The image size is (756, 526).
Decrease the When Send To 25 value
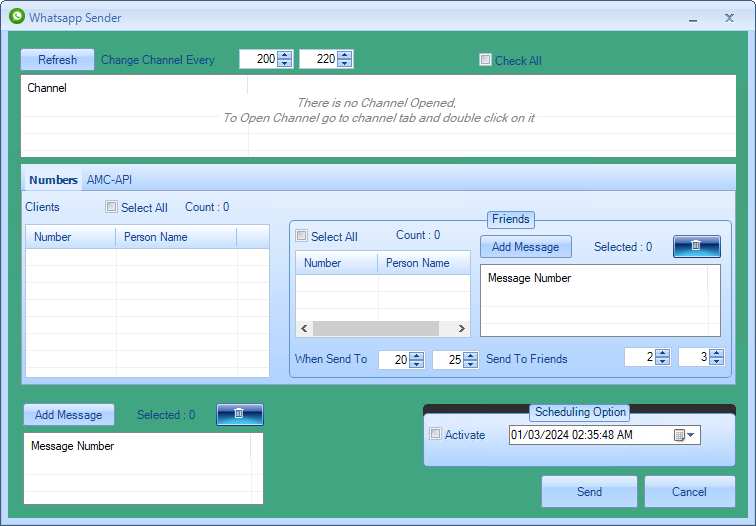tap(471, 364)
